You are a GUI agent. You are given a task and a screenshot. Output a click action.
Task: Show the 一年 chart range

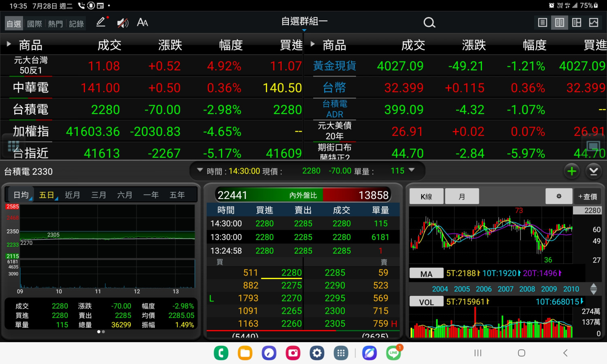151,195
